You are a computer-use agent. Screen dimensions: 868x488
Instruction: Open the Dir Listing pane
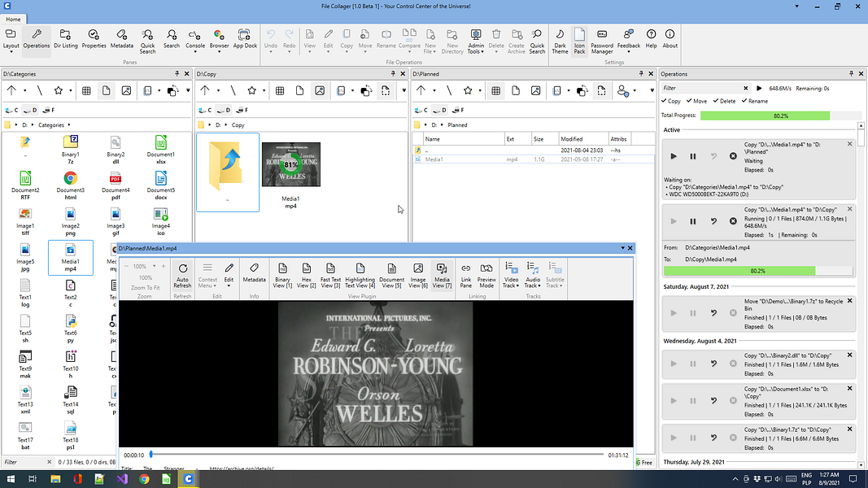tap(65, 38)
